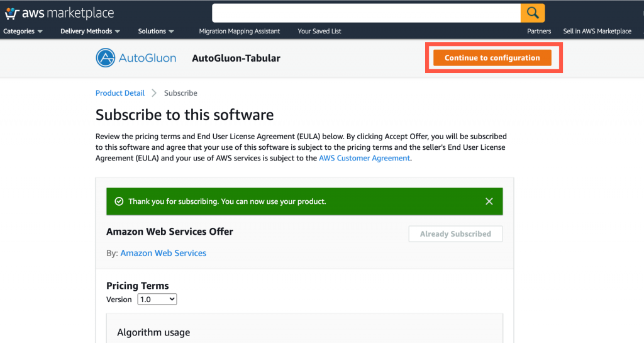Dismiss the green subscription success banner
The width and height of the screenshot is (644, 343).
tap(489, 201)
